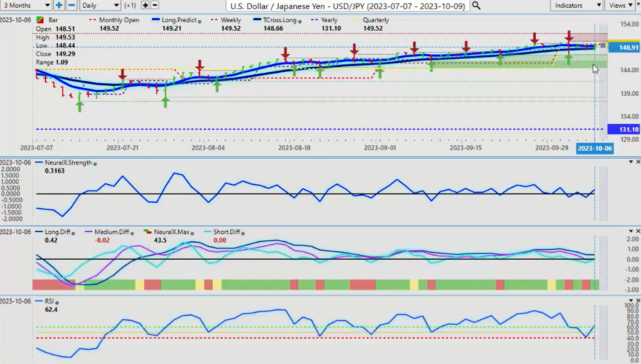
Task: Close the Long.Diff indicator panel
Action: pyautogui.click(x=638, y=231)
